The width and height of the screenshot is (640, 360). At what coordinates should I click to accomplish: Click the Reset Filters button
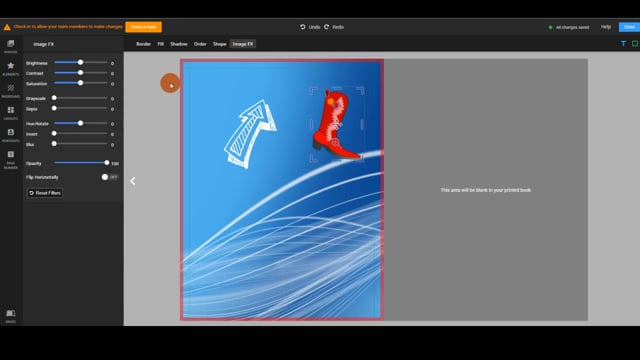(x=45, y=193)
